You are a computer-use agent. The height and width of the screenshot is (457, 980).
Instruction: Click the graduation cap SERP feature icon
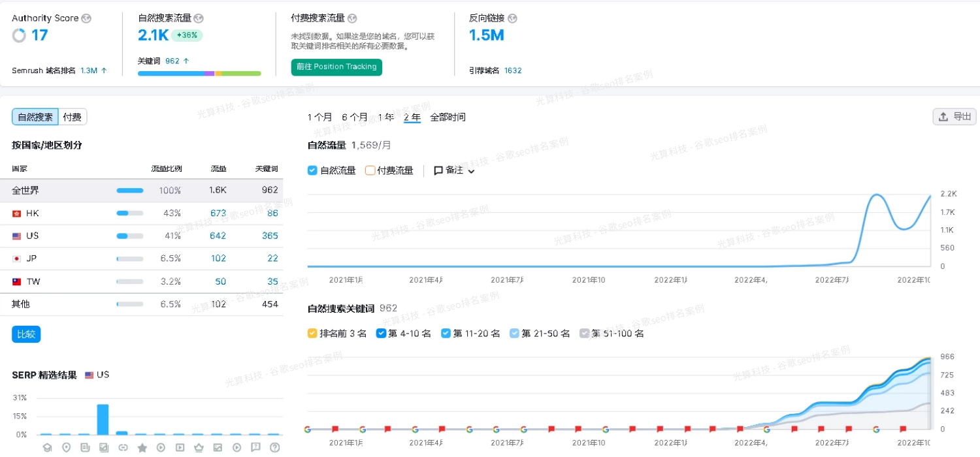(47, 448)
